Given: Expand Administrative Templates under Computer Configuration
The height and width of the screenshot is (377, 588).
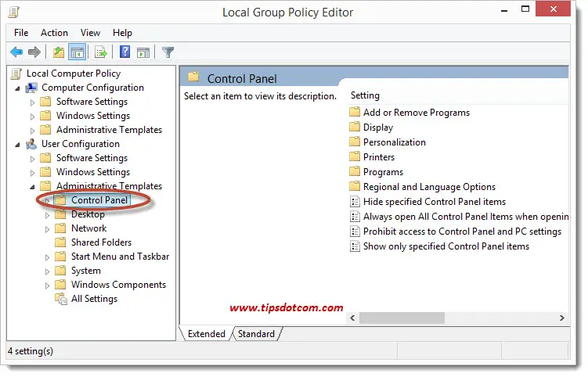Looking at the screenshot, I should [32, 131].
